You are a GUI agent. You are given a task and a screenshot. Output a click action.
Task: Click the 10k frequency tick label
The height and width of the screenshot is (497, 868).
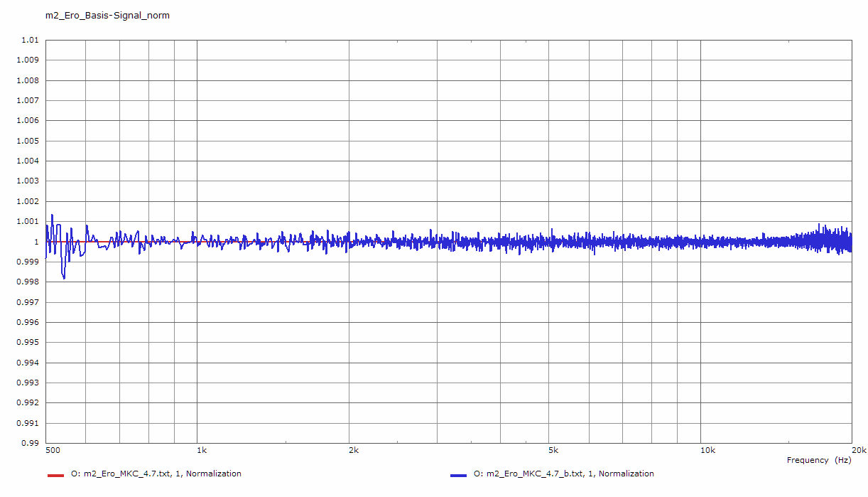[707, 451]
